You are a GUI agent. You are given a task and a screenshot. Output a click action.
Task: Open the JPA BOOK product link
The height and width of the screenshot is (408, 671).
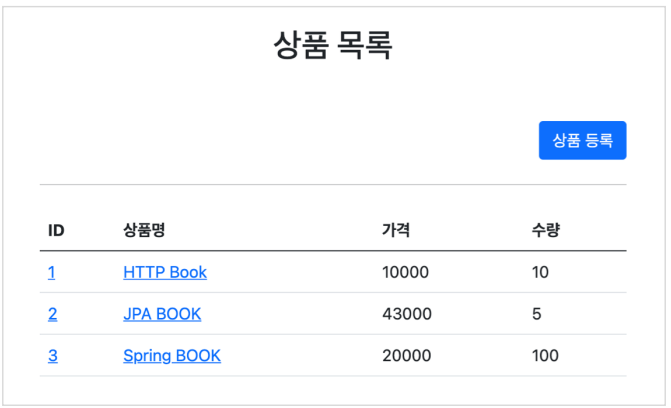[x=162, y=314]
